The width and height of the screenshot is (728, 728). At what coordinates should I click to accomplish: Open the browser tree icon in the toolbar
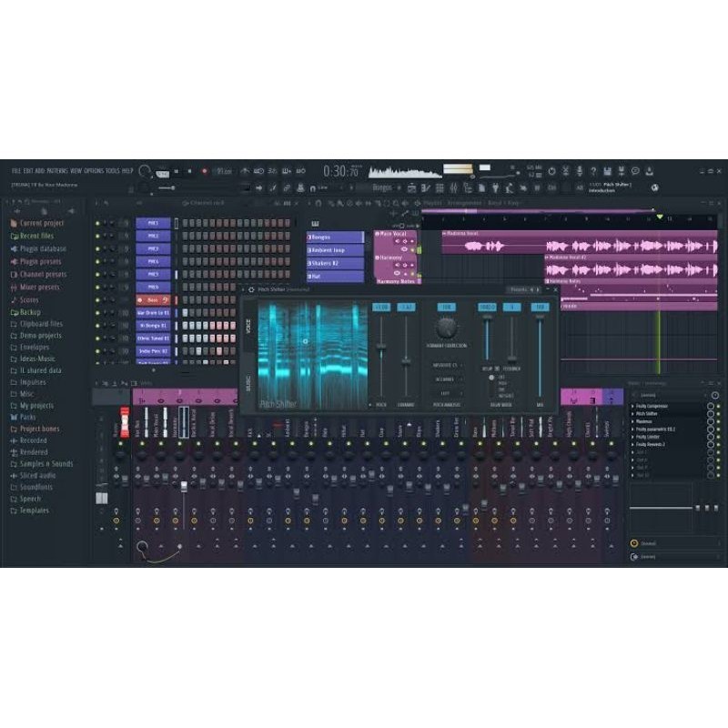coord(468,188)
